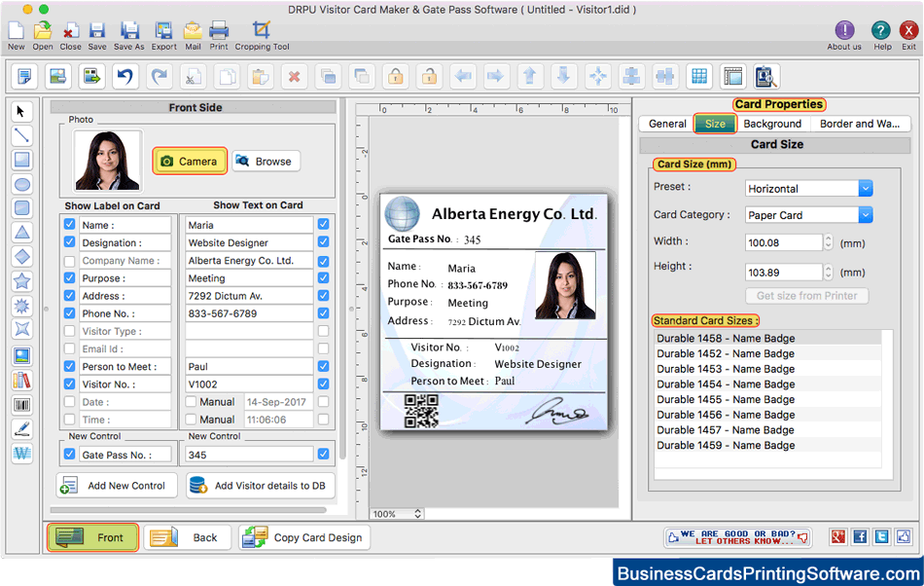
Task: Click the Width value stepper arrows
Action: click(x=828, y=242)
